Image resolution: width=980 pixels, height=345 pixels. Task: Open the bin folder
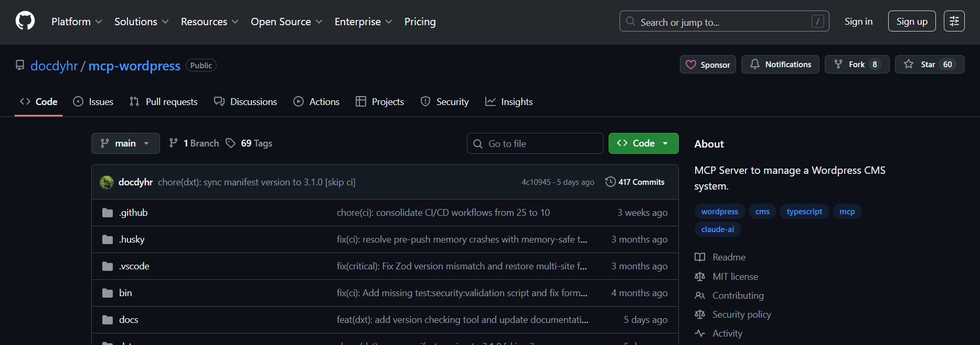(x=125, y=293)
